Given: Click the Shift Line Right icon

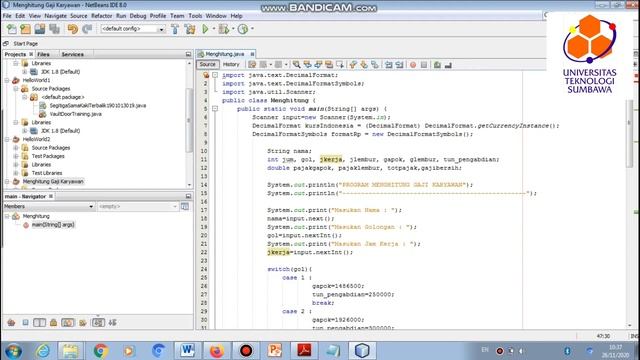Looking at the screenshot, I should pyautogui.click(x=399, y=64).
